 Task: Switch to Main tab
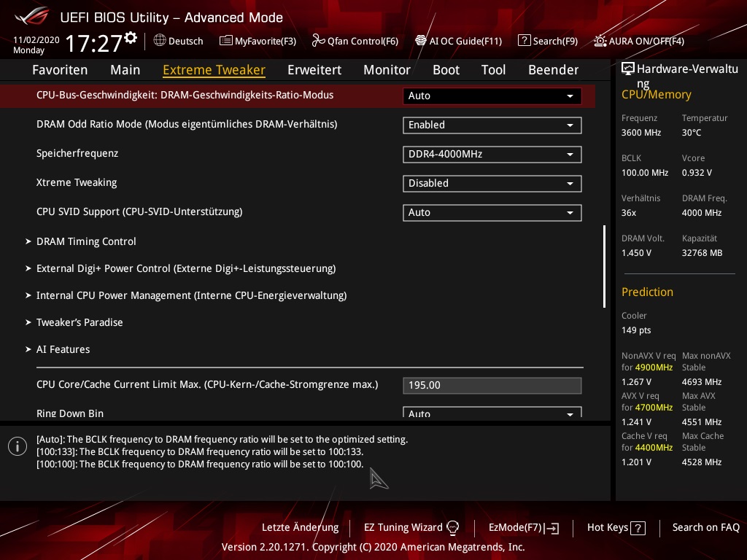pyautogui.click(x=125, y=70)
